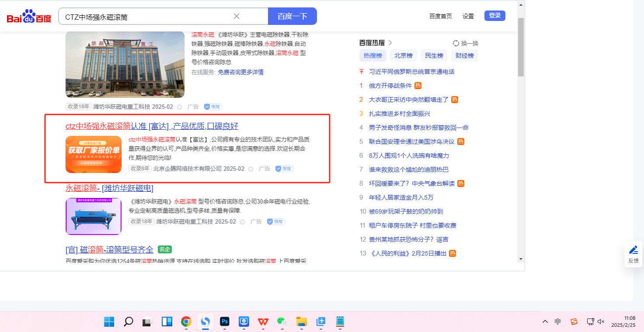Toggle the 中 input language indicator
Image resolution: width=644 pixels, height=332 pixels.
[558, 322]
